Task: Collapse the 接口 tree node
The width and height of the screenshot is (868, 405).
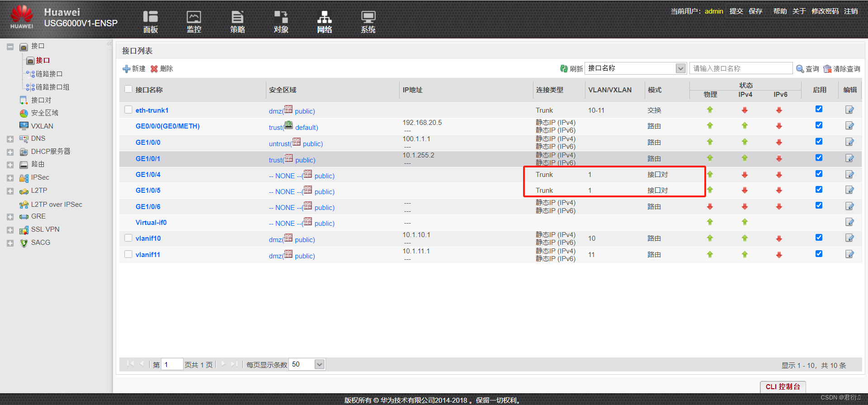Action: 10,47
